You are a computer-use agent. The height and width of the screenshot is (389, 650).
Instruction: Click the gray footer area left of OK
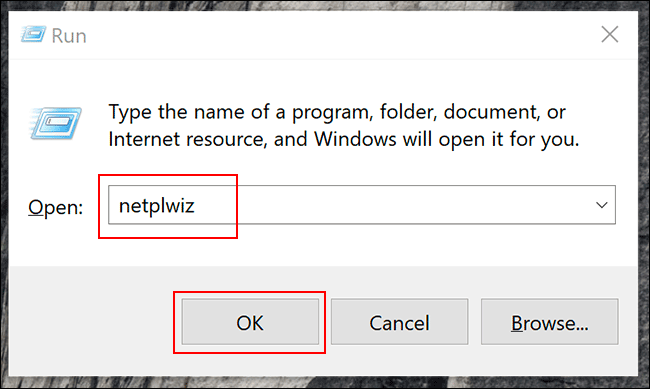pyautogui.click(x=91, y=322)
